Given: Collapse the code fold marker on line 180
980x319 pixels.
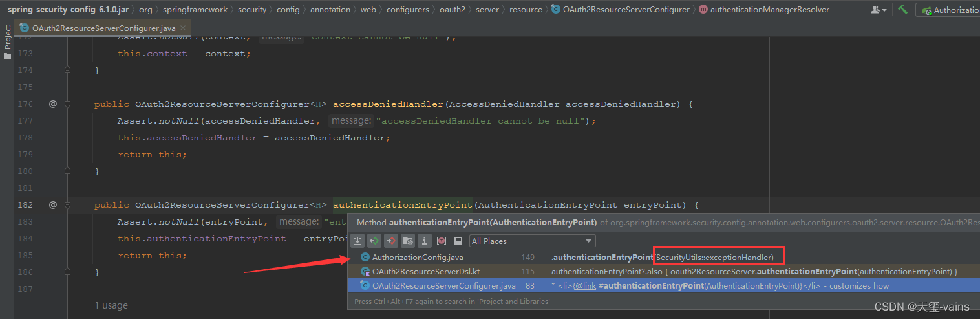Looking at the screenshot, I should tap(68, 171).
